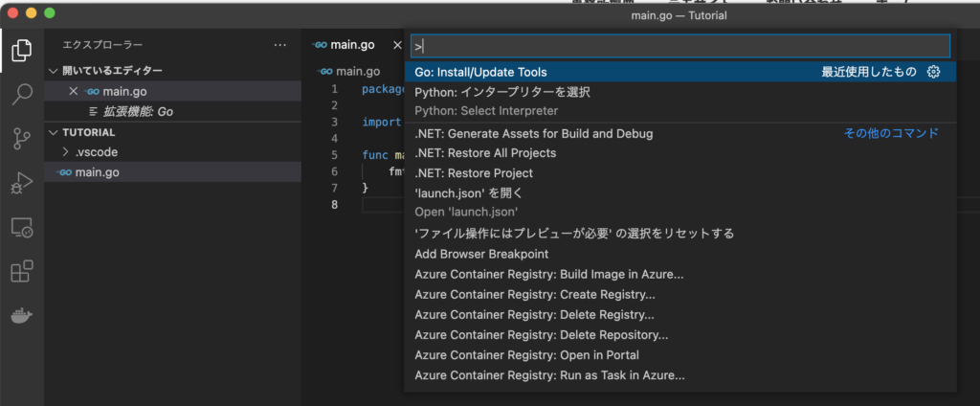Select 'ファイル操作にはプレビューが必要' reset command
This screenshot has width=980, height=406.
tap(680, 234)
